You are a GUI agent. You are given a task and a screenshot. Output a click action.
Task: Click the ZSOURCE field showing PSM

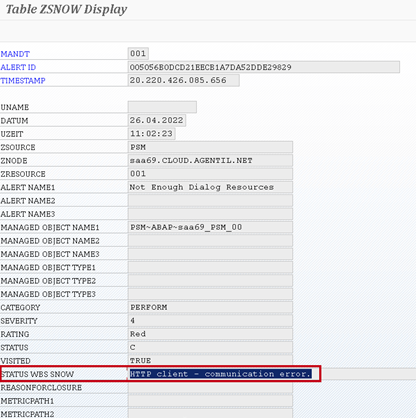pos(210,147)
